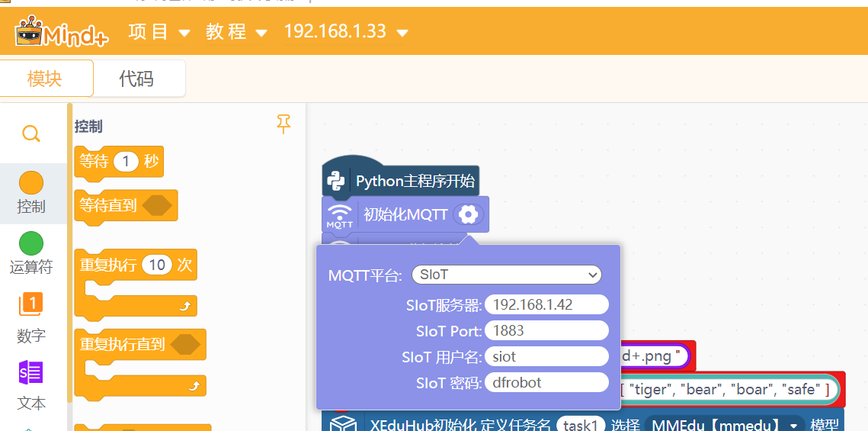Screen dimensions: 868x431
Task: Select the 文本 category icon
Action: click(x=31, y=371)
